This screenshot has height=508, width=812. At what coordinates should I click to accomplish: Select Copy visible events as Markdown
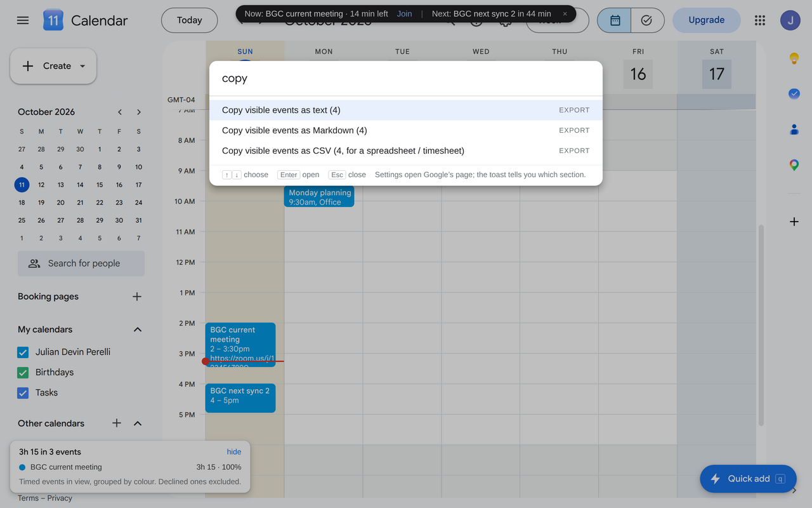click(x=406, y=130)
